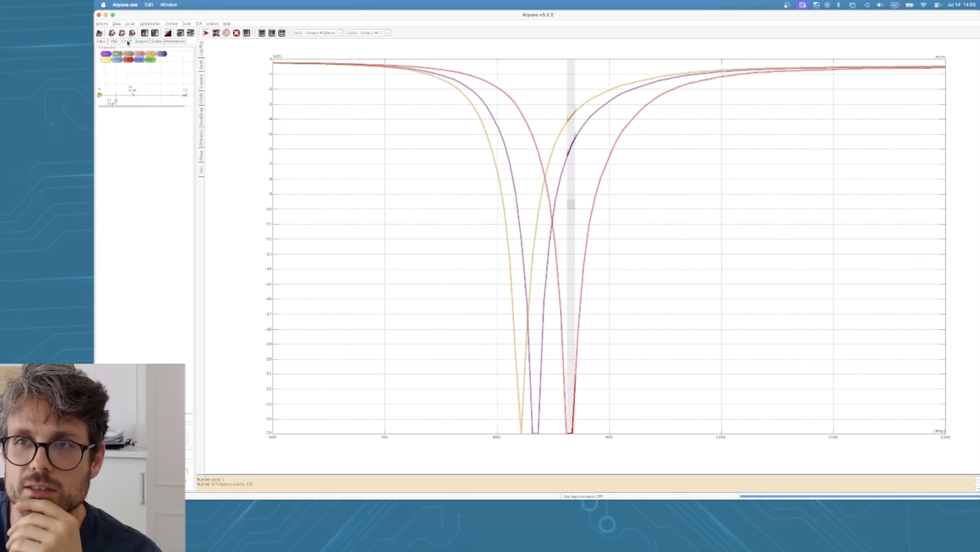Select the single-pane layout icon
The image size is (980, 552).
pyautogui.click(x=262, y=33)
